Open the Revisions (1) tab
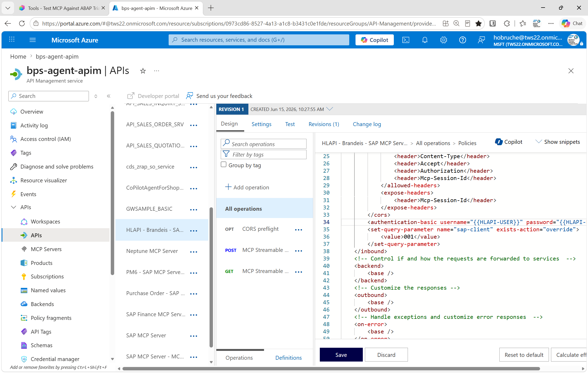The image size is (588, 373). 324,124
